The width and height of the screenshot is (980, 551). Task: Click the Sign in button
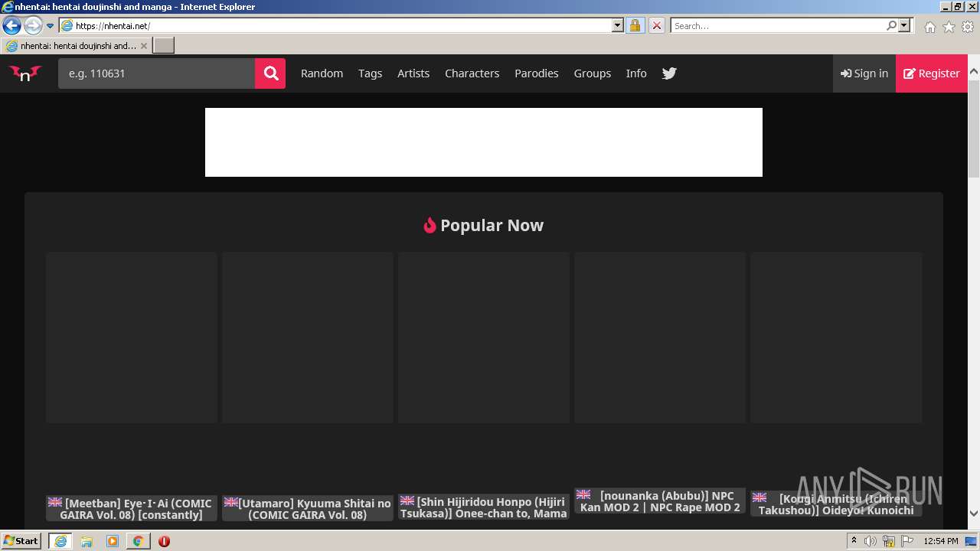864,73
